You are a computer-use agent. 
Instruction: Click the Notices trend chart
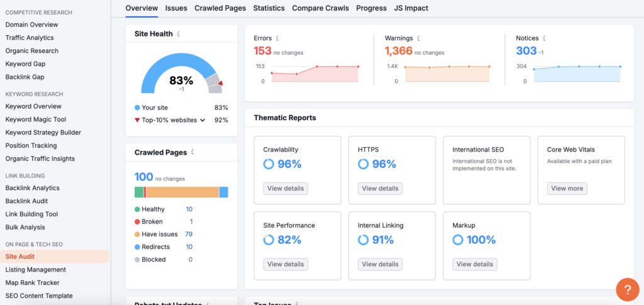pos(577,74)
